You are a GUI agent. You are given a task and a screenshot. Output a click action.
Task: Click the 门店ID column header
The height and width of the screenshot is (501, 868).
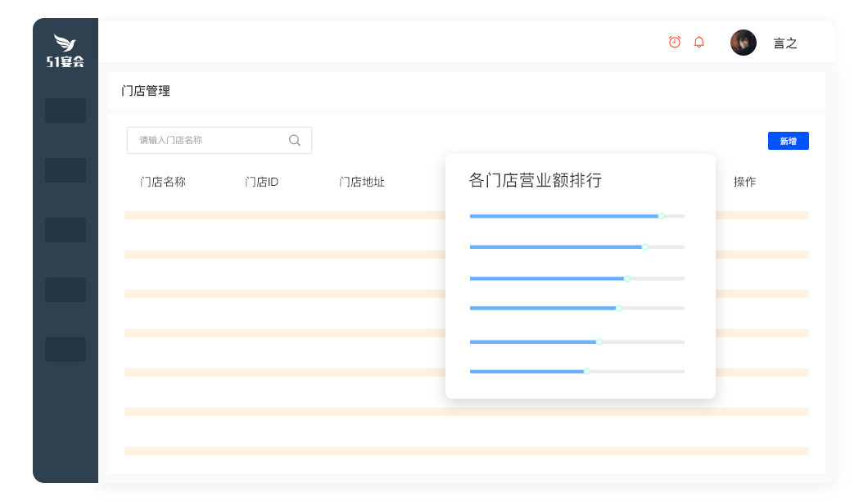tap(260, 182)
